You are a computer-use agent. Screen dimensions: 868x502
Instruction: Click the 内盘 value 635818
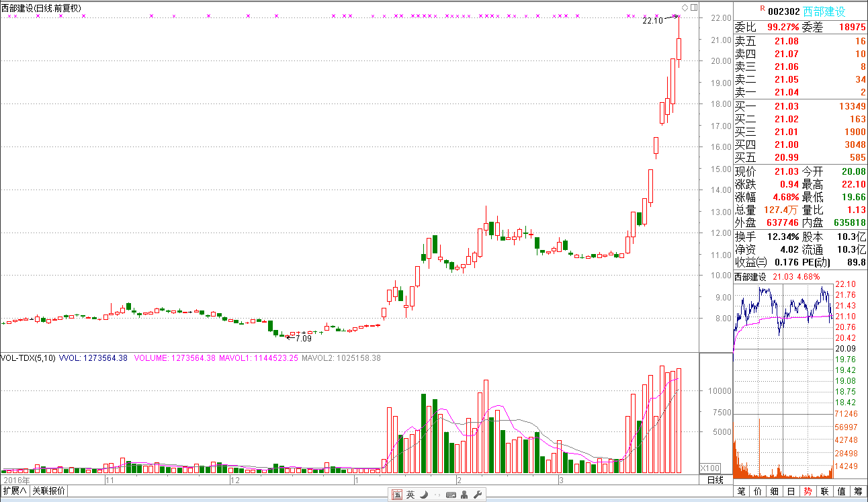849,222
